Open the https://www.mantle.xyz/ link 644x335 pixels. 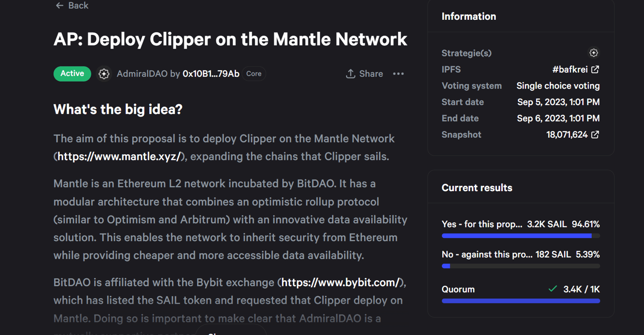pyautogui.click(x=119, y=156)
